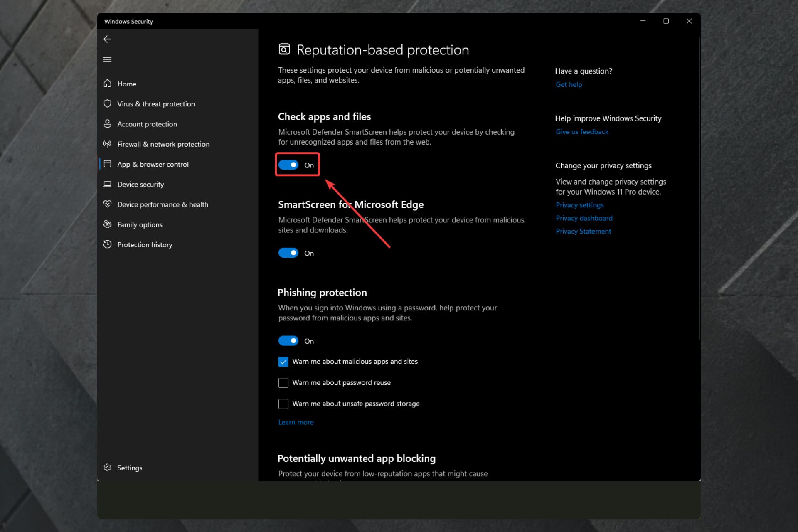798x532 pixels.
Task: Click Change your privacy settings text
Action: (x=603, y=166)
